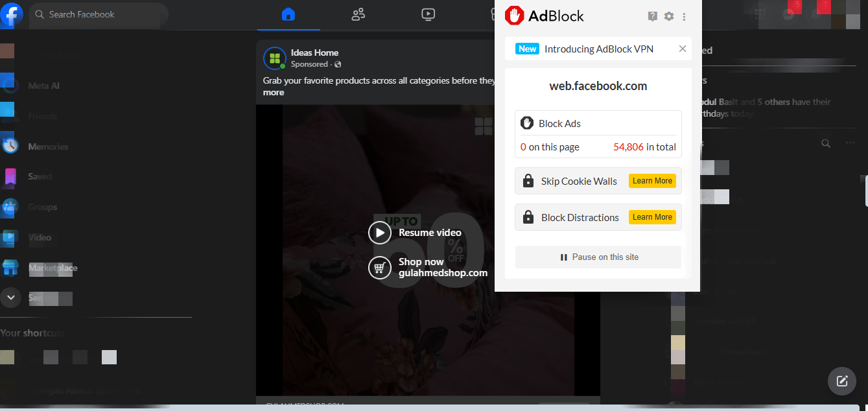Open the Ideas Home page name
Image resolution: width=868 pixels, height=411 pixels.
pos(314,53)
